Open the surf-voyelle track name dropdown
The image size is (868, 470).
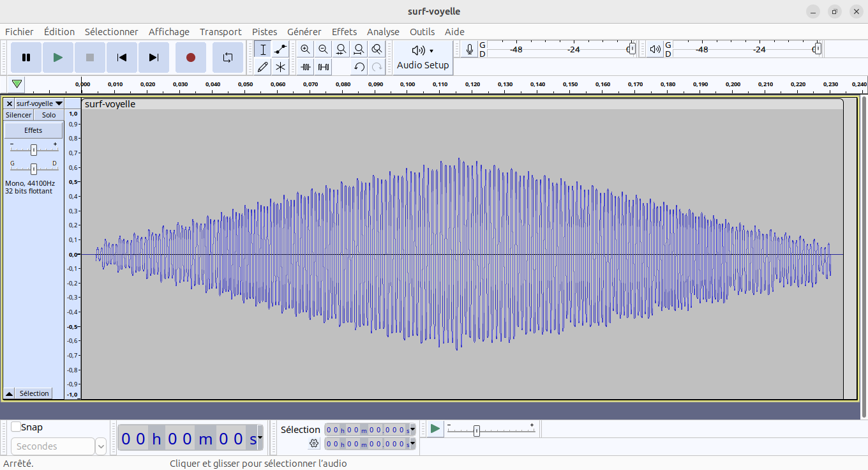point(39,103)
